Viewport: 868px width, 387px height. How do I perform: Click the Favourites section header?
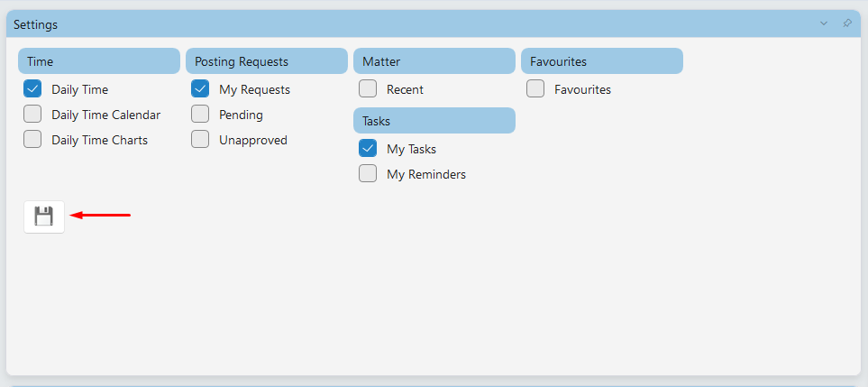click(602, 61)
